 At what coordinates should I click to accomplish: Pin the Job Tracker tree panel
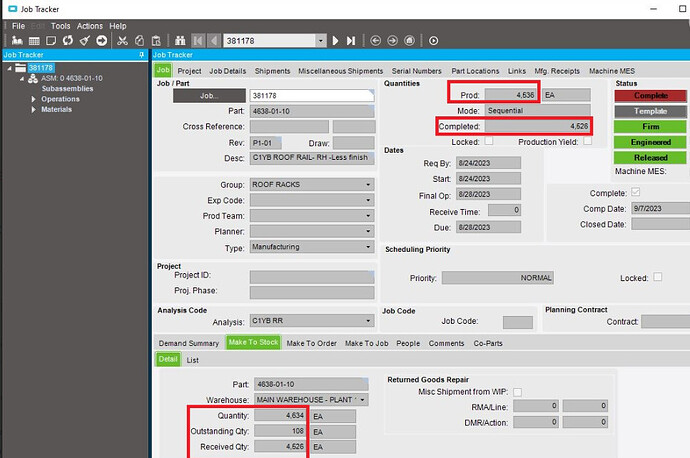(x=141, y=55)
